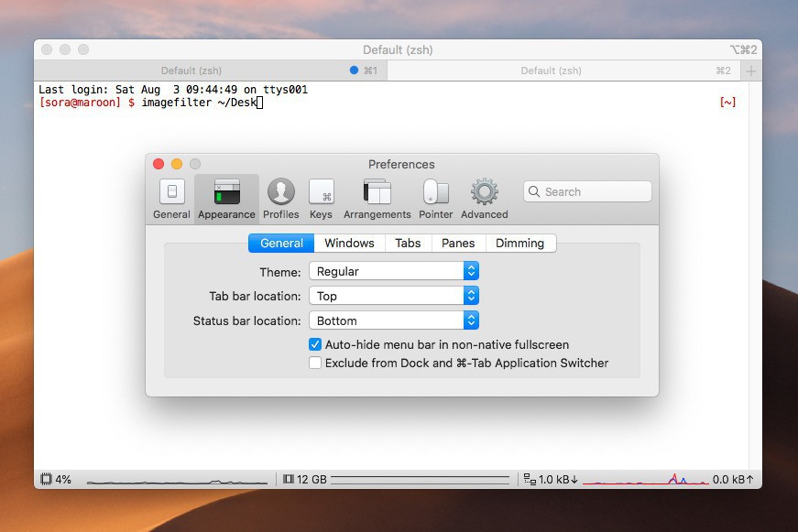
Task: Switch to the Windows sub-tab
Action: click(349, 243)
